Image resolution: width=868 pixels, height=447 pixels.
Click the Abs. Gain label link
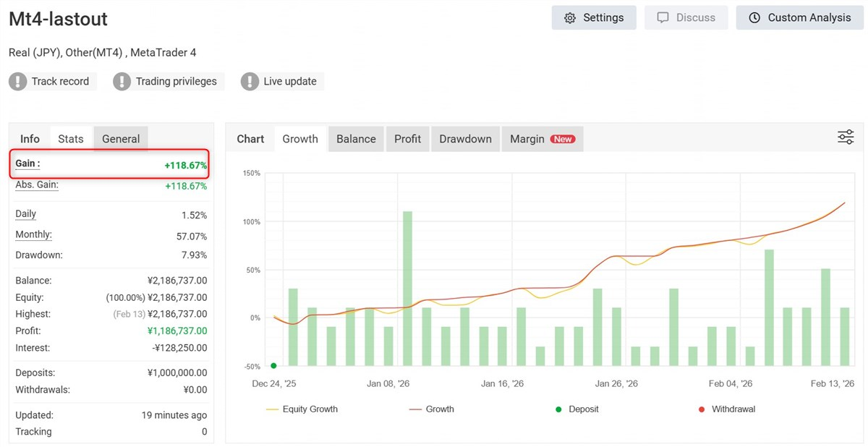[x=37, y=185]
